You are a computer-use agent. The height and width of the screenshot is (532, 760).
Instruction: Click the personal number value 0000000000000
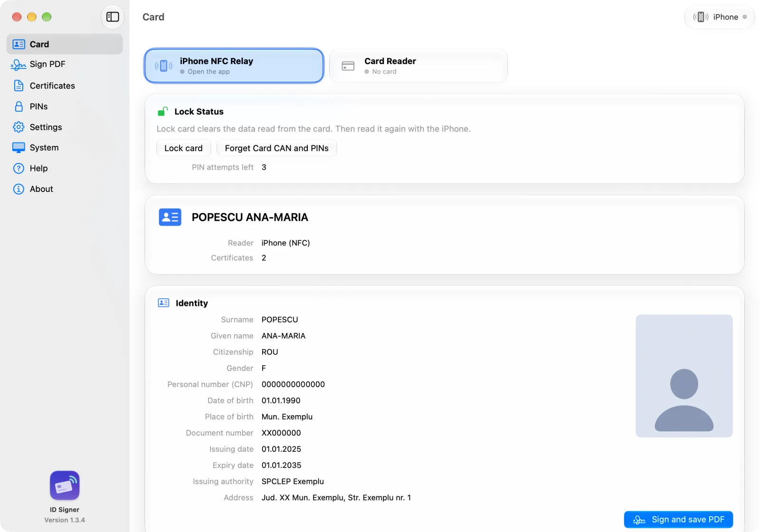pos(293,384)
